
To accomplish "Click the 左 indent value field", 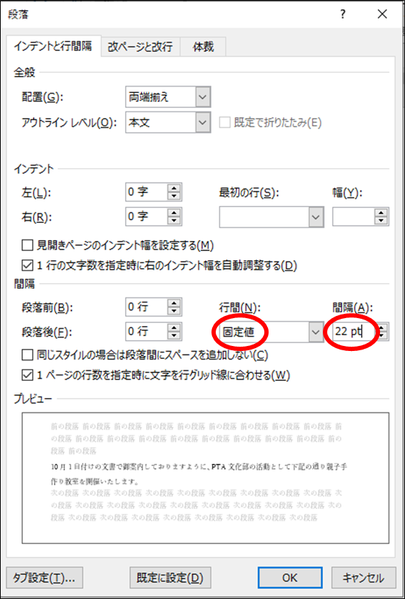I will tap(146, 192).
